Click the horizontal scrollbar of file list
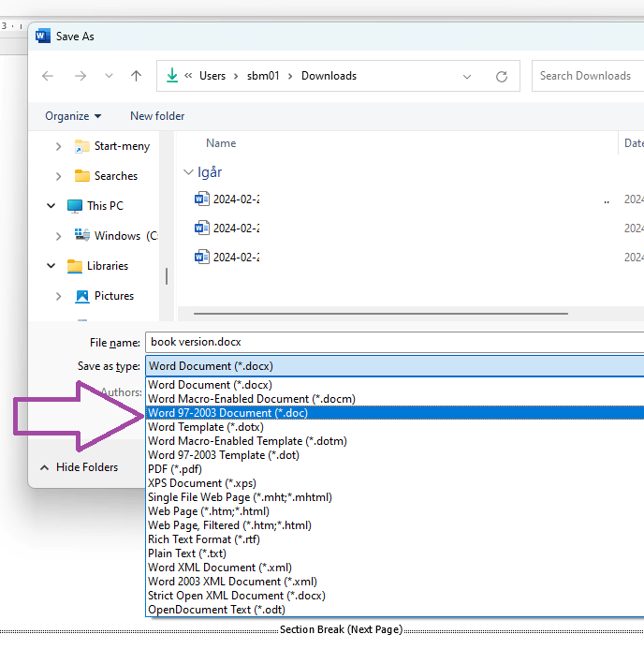This screenshot has width=644, height=664. [381, 314]
